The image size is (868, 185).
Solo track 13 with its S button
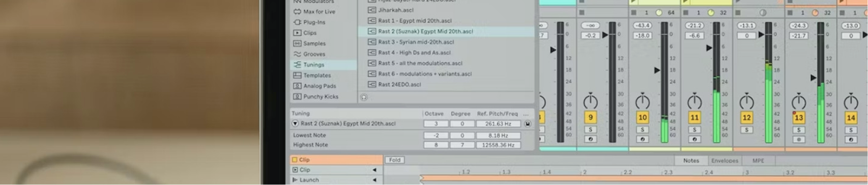[x=799, y=130]
